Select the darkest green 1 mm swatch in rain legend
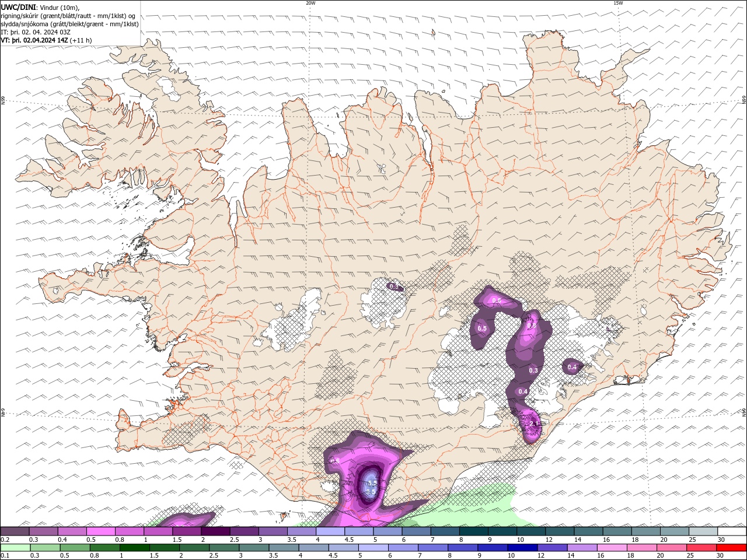The width and height of the screenshot is (747, 560). 134,548
